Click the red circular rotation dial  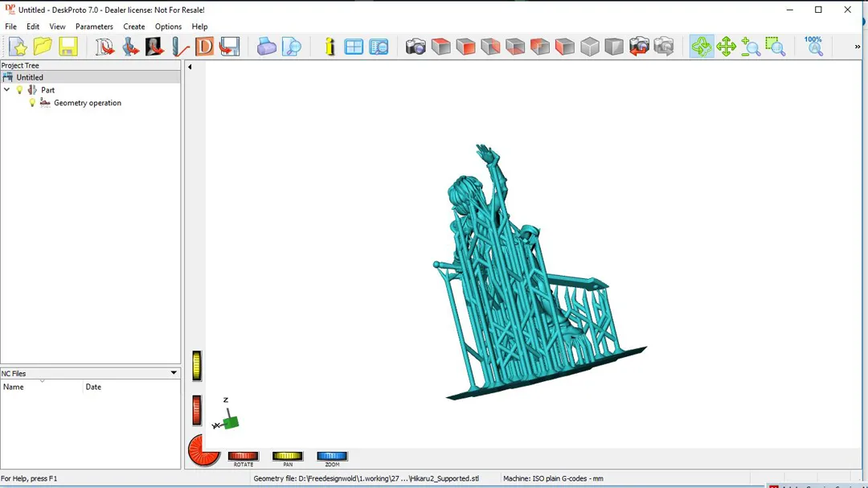(203, 450)
